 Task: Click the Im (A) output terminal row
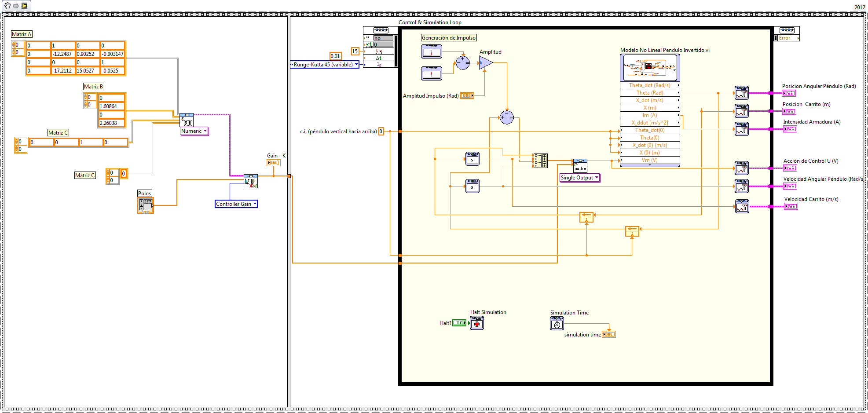(x=650, y=115)
